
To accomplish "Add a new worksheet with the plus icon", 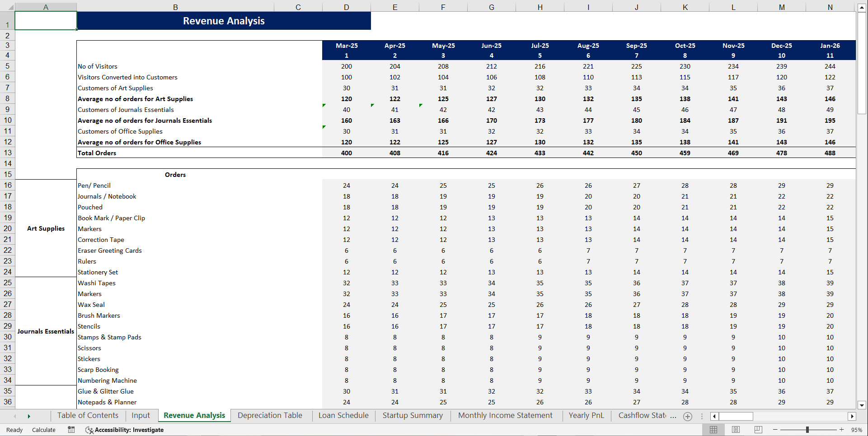I will tap(688, 416).
